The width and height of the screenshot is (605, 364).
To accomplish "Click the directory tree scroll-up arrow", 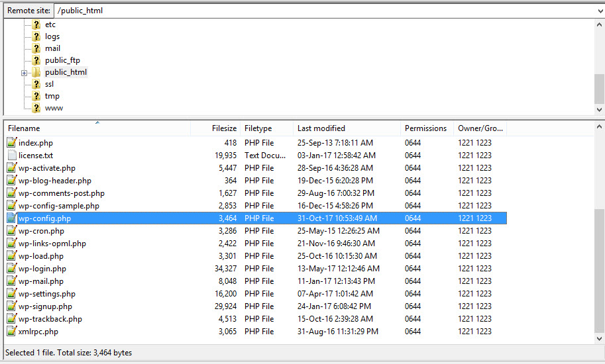I will pos(599,24).
